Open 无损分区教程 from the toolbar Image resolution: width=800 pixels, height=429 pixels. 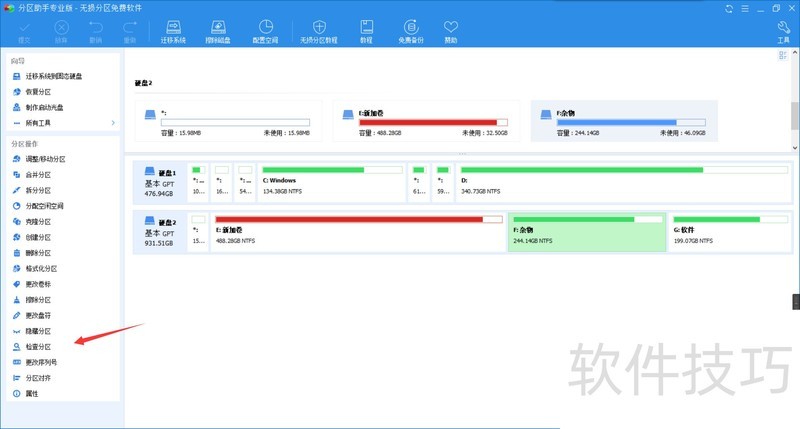point(319,31)
